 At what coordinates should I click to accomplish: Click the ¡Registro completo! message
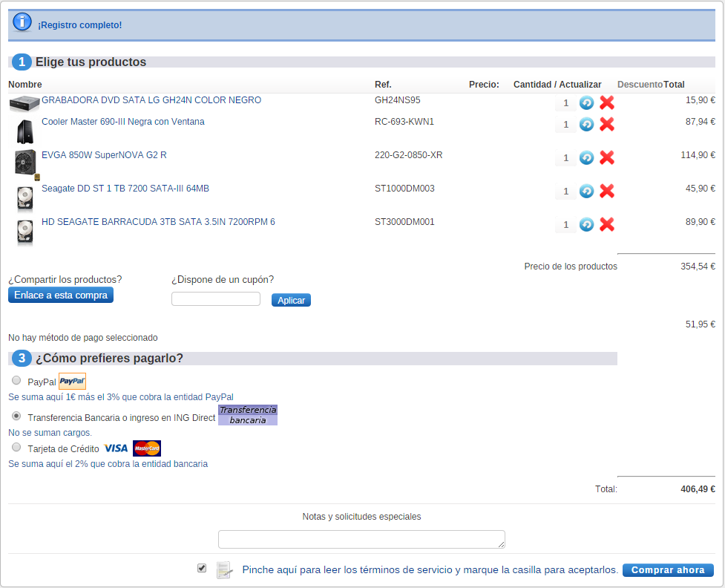(80, 25)
